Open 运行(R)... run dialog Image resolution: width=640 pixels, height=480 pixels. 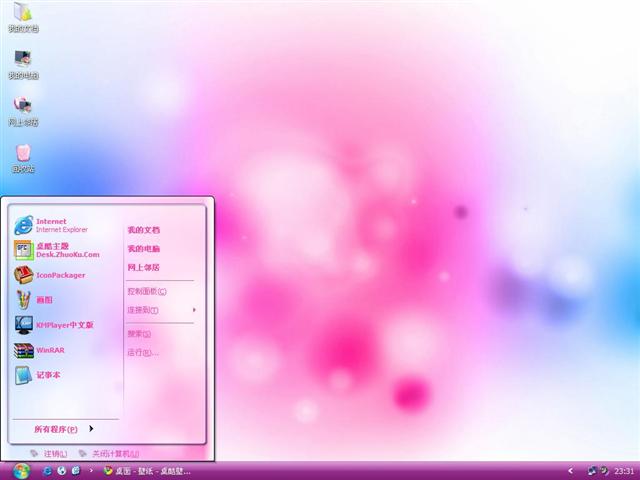[x=143, y=353]
